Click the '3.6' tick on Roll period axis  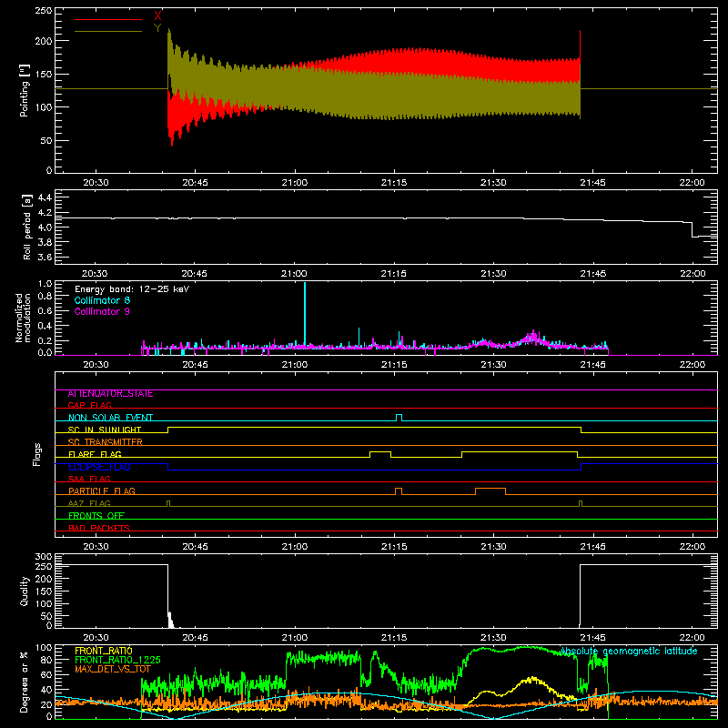45,257
